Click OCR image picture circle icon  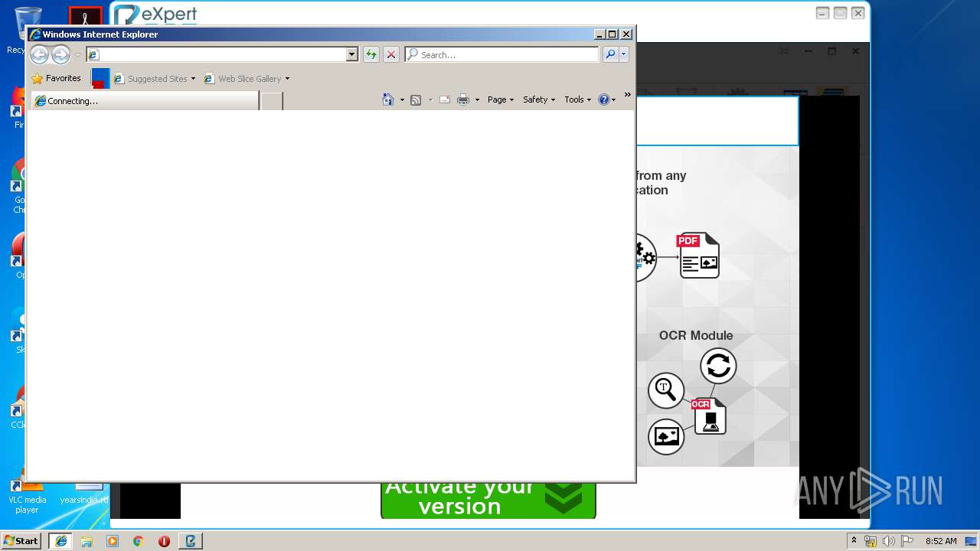(x=666, y=436)
